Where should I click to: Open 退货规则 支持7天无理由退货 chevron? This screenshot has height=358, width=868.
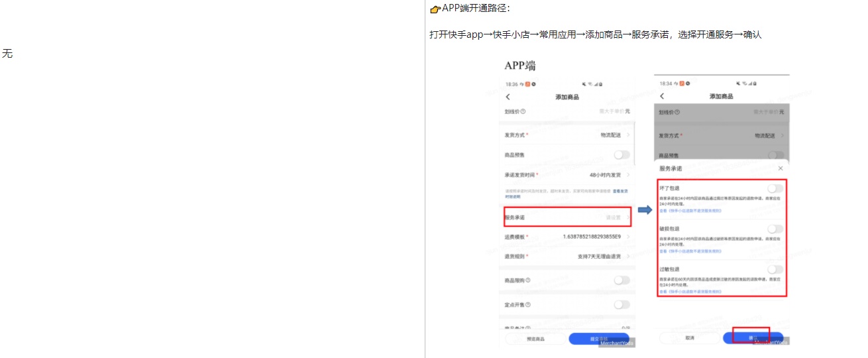click(627, 256)
